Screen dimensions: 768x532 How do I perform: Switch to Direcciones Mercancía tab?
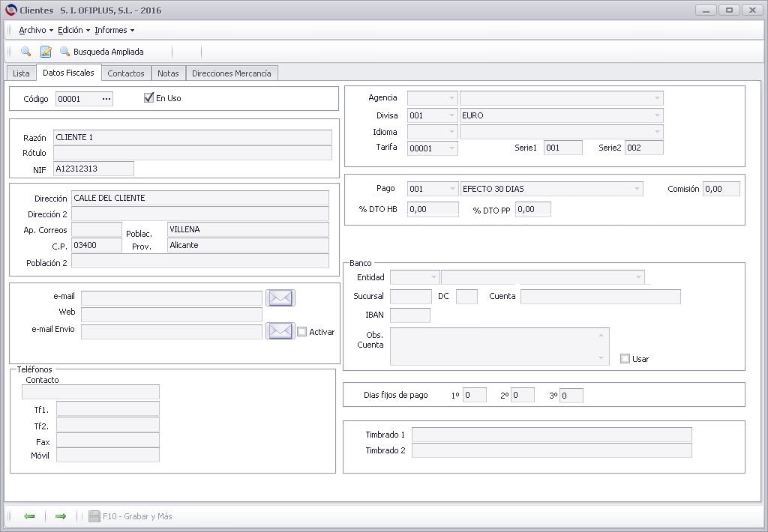pyautogui.click(x=232, y=73)
